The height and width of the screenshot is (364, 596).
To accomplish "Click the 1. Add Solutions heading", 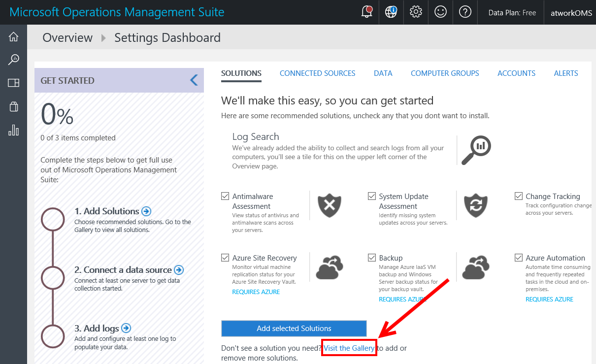I will pyautogui.click(x=107, y=211).
